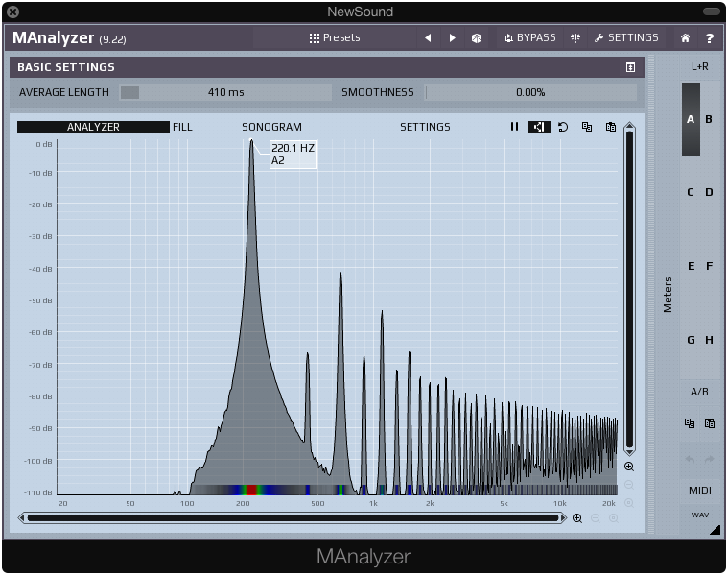Click the horizontal scrollbar right arrow
This screenshot has height=575, width=728.
coord(563,517)
